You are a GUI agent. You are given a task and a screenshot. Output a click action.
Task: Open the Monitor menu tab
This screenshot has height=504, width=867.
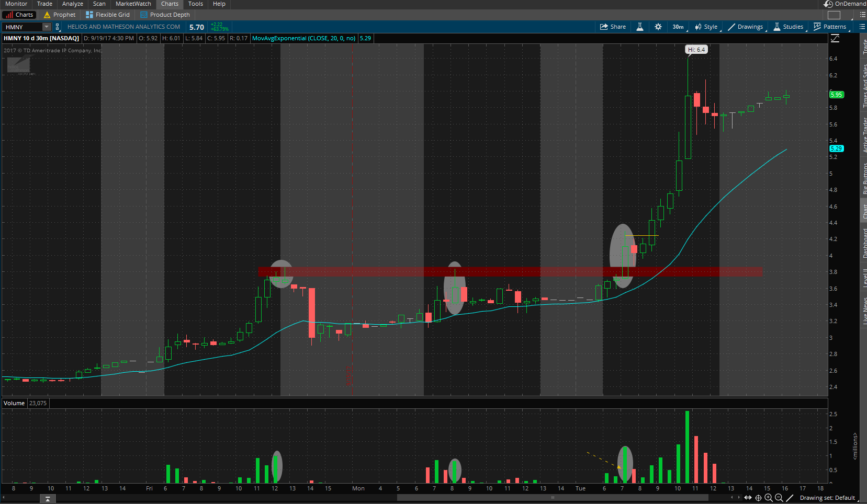click(16, 4)
